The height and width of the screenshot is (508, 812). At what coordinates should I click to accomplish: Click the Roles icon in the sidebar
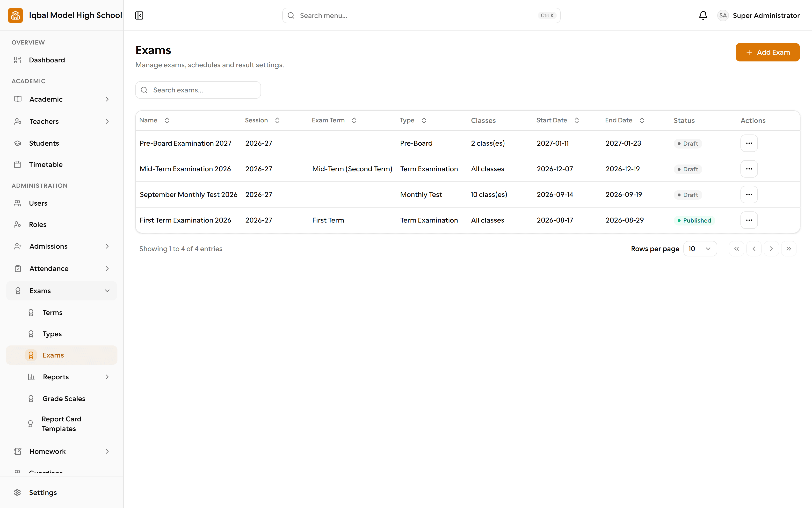click(x=17, y=224)
